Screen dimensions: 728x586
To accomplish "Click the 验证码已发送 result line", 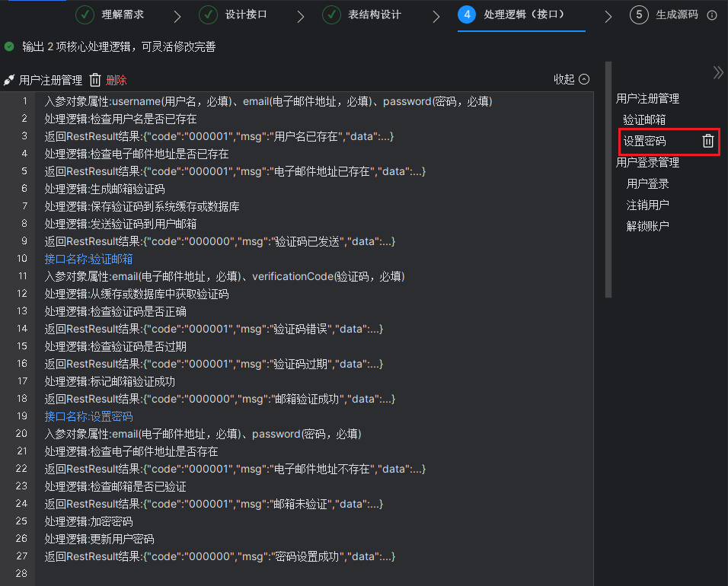I will (219, 241).
